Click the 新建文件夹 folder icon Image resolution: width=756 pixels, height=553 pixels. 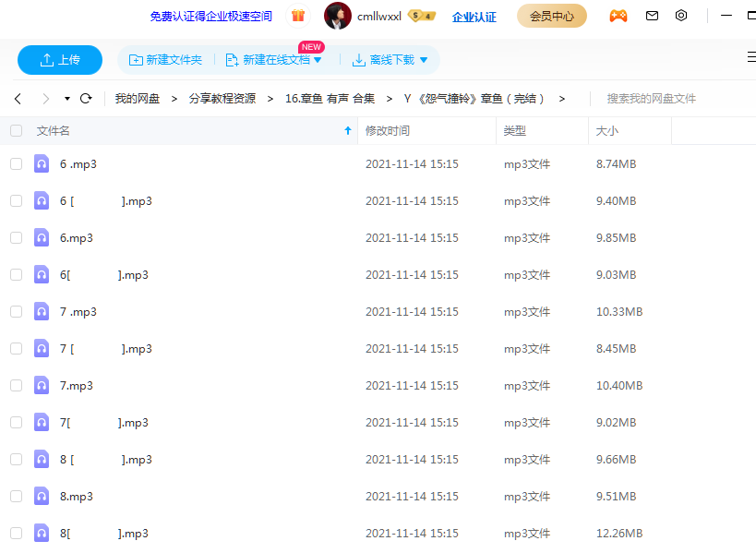pos(136,59)
